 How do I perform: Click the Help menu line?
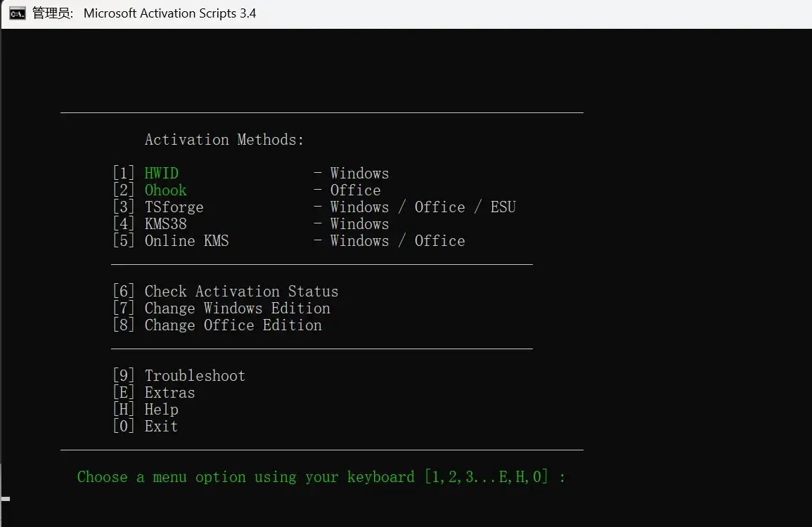(x=161, y=410)
